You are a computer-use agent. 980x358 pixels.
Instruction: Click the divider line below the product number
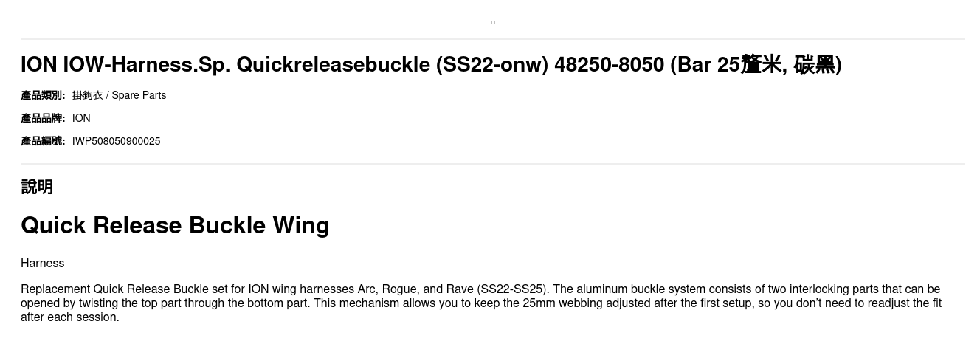tap(493, 164)
